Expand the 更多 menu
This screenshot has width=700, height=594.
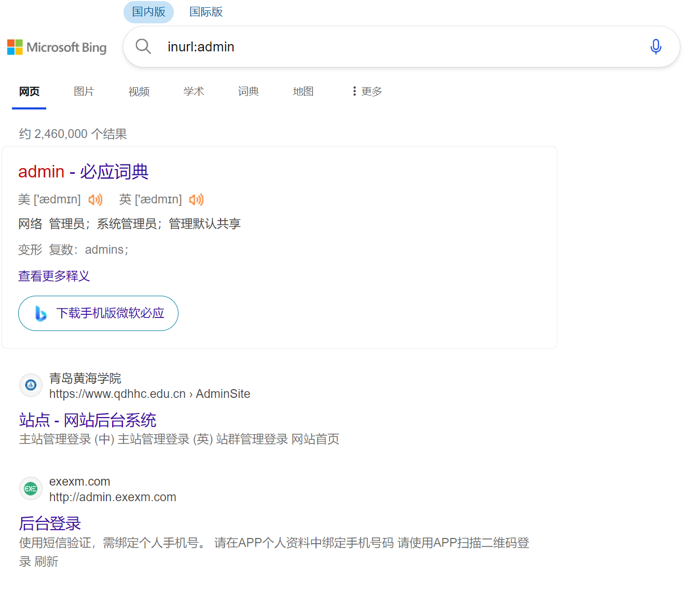367,91
